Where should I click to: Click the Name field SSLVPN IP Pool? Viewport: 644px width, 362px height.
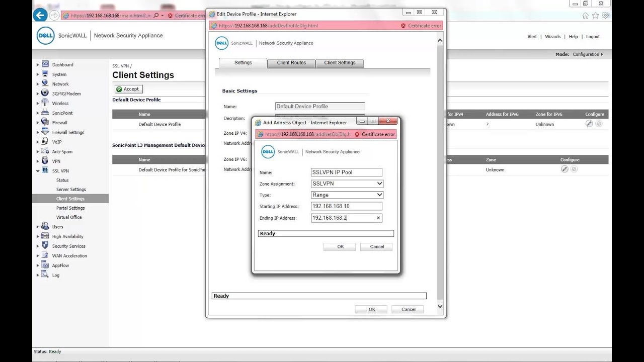point(347,172)
